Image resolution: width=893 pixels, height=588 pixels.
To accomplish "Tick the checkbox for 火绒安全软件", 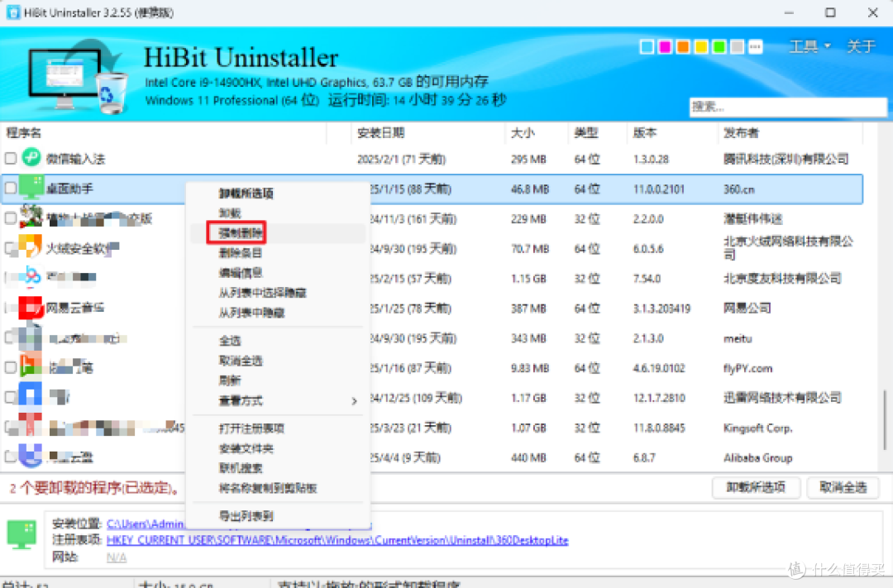I will tap(10, 247).
